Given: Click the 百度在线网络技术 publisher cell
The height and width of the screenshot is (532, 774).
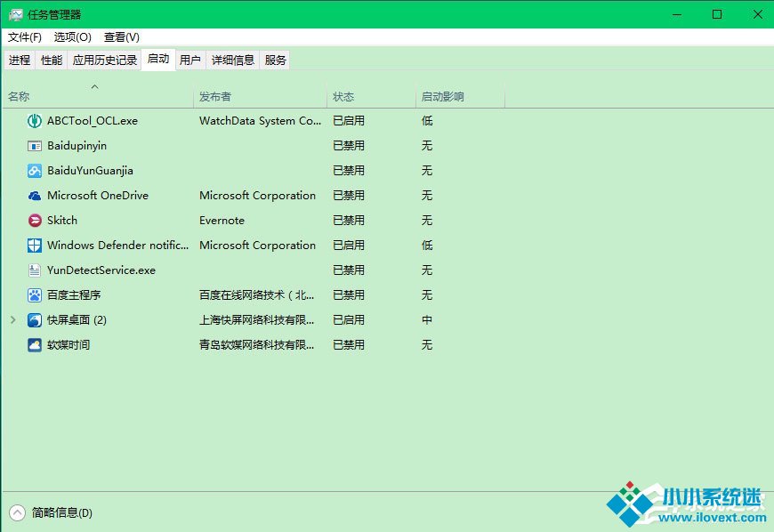Looking at the screenshot, I should click(x=257, y=295).
